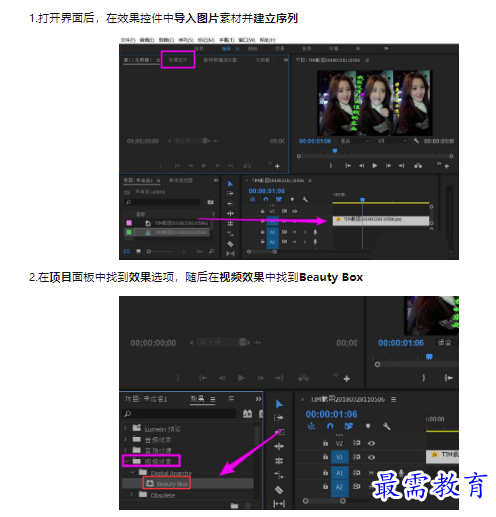Pick the Slip tool in second screenshot
Image resolution: width=496 pixels, height=517 pixels.
pos(279,504)
